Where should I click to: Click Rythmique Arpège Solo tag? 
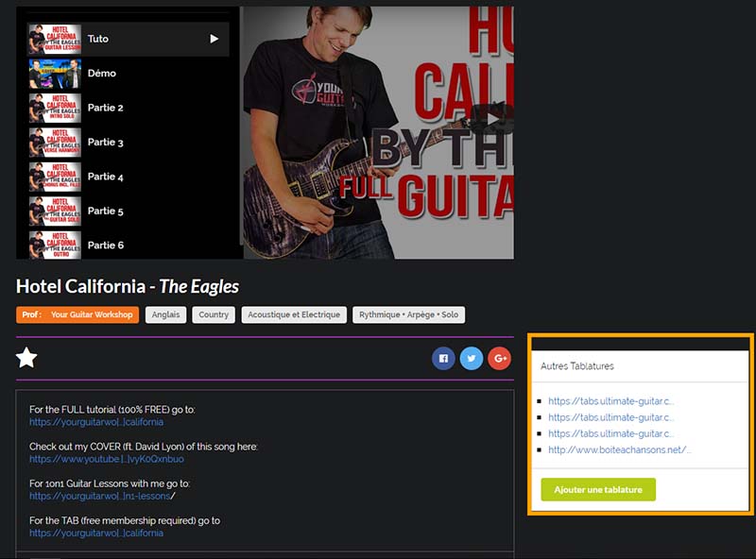409,314
